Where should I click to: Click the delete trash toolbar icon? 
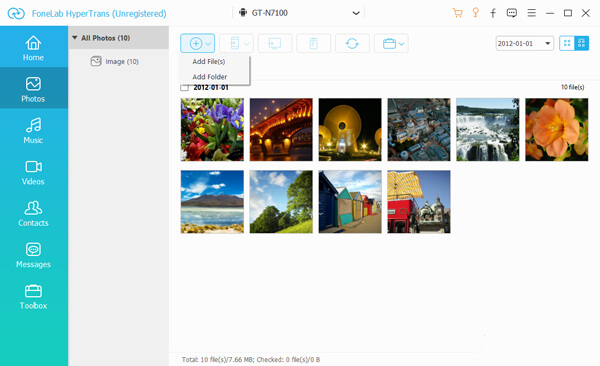pyautogui.click(x=313, y=43)
